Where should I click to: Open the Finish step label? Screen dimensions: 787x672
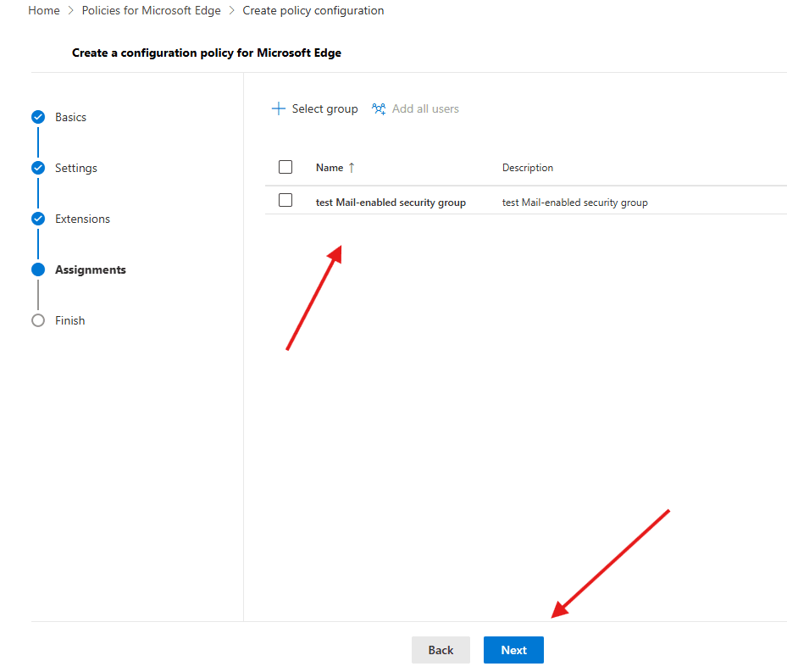pyautogui.click(x=69, y=320)
